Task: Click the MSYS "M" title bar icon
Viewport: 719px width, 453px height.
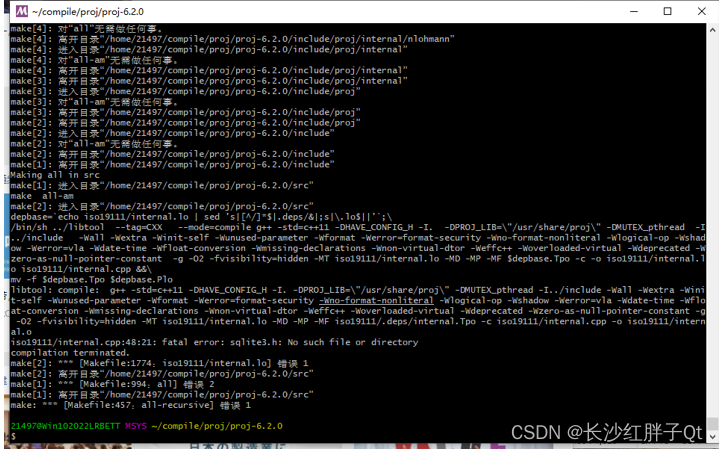Action: tap(22, 11)
